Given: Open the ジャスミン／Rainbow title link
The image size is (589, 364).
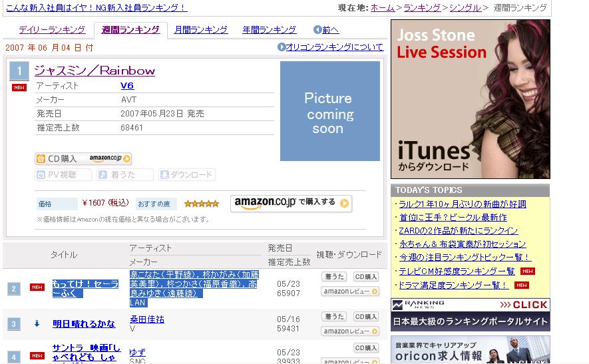Looking at the screenshot, I should click(95, 71).
